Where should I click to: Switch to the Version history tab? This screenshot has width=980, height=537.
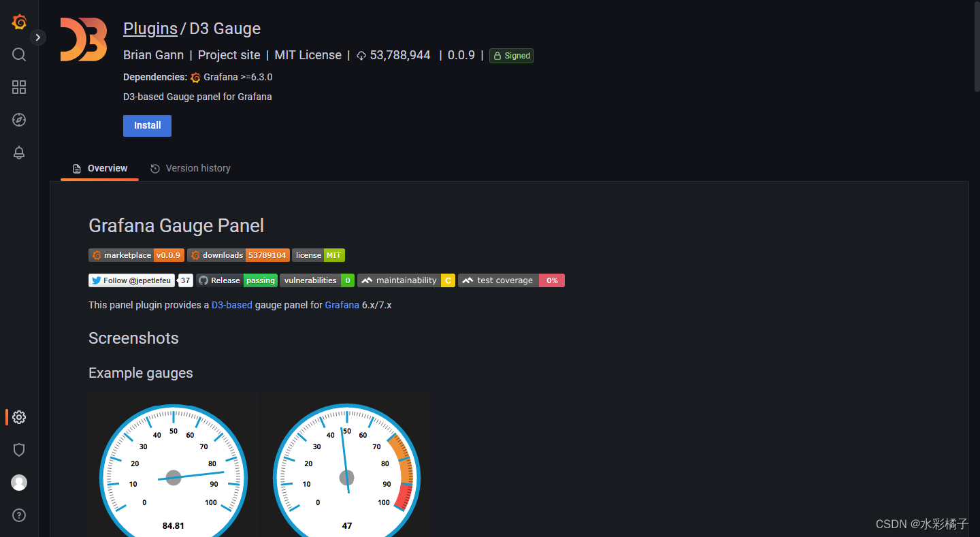pyautogui.click(x=191, y=168)
